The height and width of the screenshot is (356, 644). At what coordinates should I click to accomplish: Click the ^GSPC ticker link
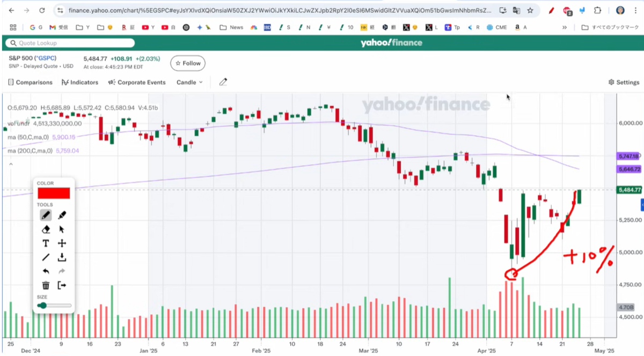click(45, 58)
